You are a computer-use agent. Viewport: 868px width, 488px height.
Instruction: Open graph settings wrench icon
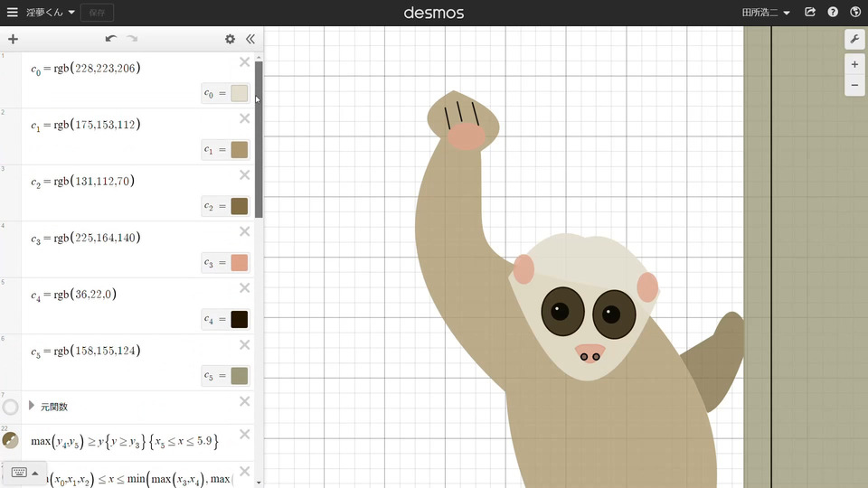[x=854, y=39]
